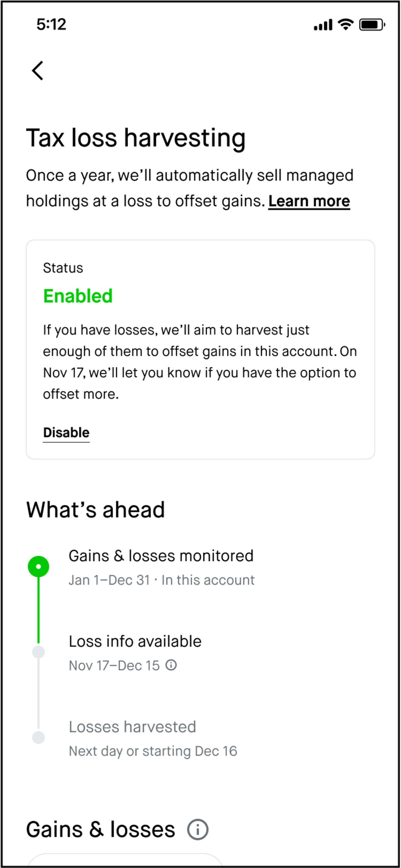Screen dimensions: 401x868
Task: Tap the battery indicator
Action: click(372, 25)
